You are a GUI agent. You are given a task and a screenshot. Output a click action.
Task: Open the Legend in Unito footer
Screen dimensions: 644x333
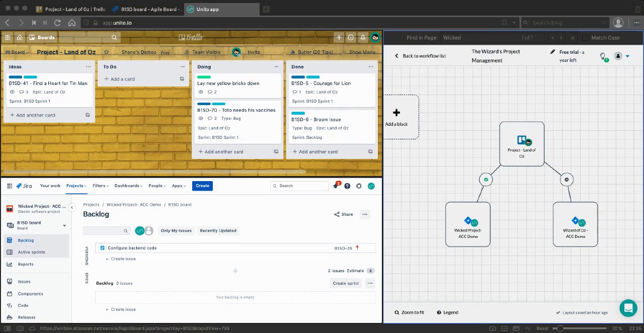[447, 312]
